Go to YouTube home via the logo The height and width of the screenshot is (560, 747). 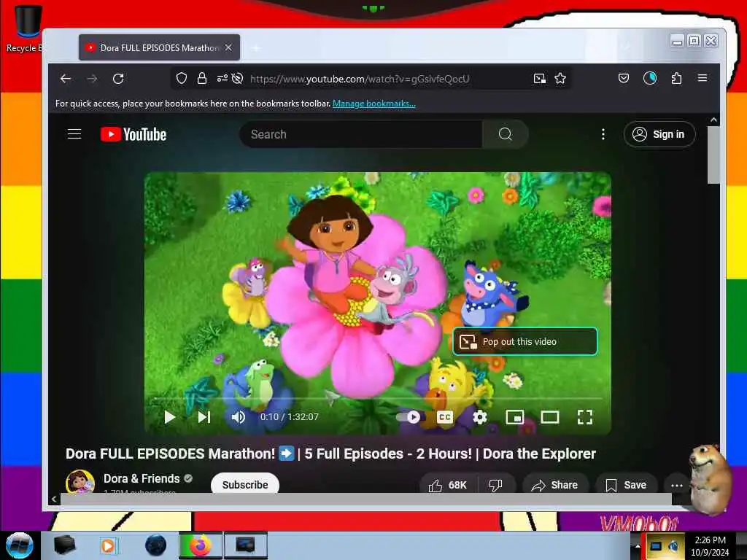click(133, 134)
